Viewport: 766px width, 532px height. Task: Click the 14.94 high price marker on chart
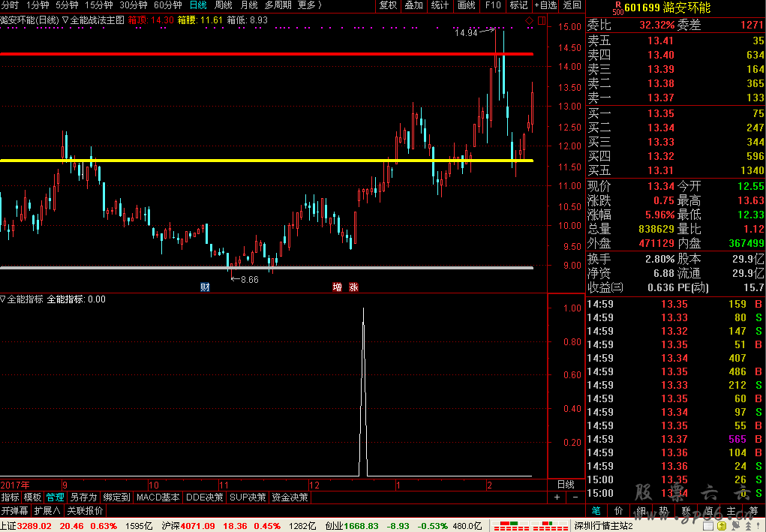point(467,32)
